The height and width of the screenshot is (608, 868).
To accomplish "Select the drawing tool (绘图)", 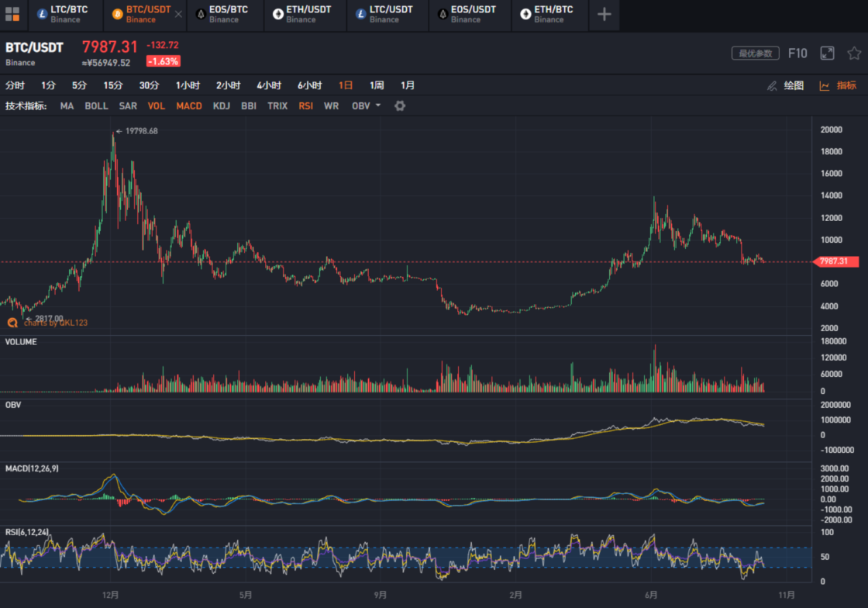I will [x=785, y=85].
